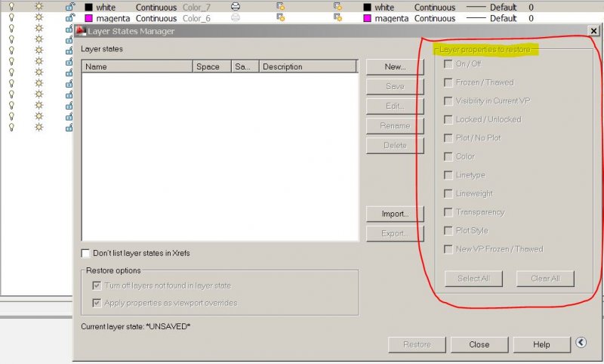604x364 pixels.
Task: Check the Plot / No Plot box
Action: point(448,138)
